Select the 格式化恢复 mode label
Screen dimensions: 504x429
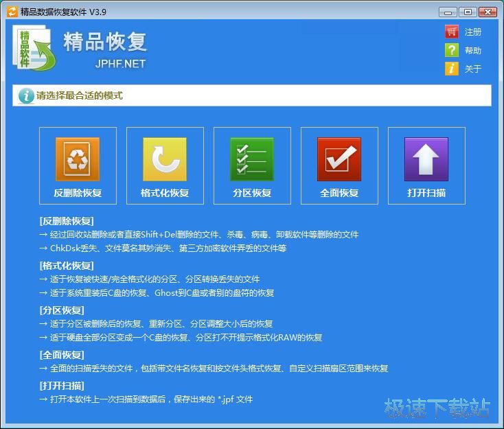point(165,193)
